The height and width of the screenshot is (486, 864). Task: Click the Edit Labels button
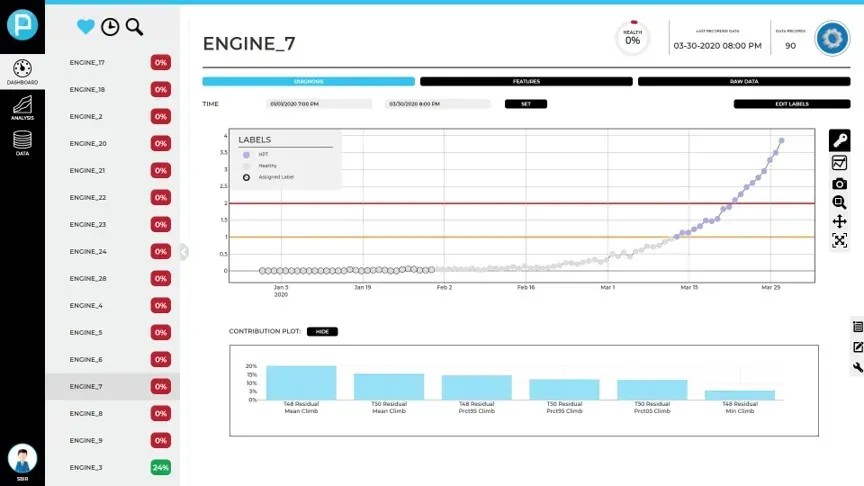[792, 104]
